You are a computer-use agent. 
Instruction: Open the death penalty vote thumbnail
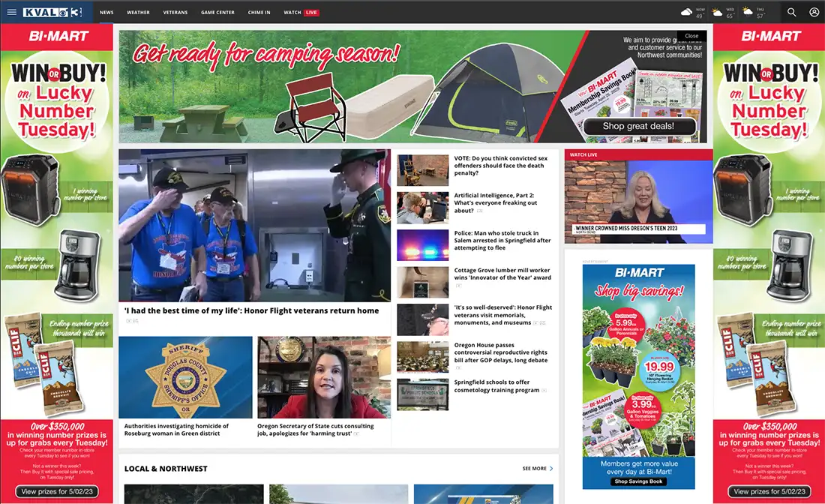point(423,170)
